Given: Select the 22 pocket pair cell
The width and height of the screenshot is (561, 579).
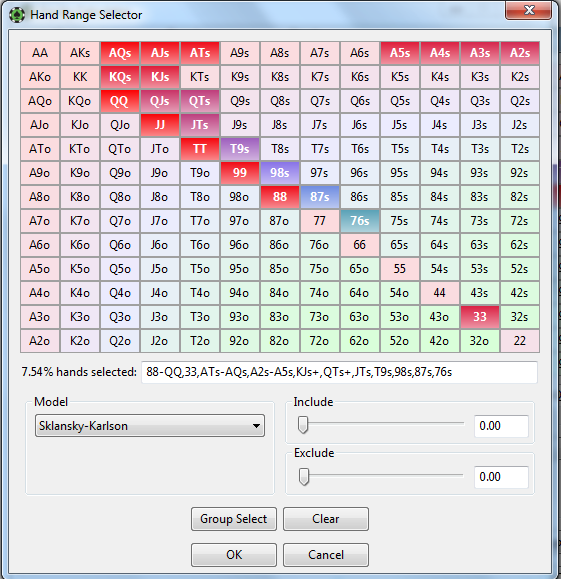Looking at the screenshot, I should [520, 341].
